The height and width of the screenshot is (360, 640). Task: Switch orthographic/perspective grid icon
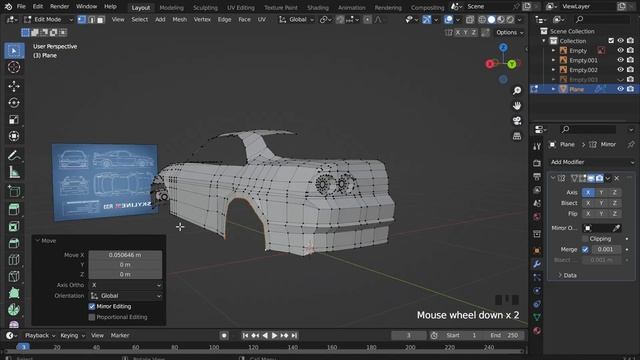tap(517, 136)
